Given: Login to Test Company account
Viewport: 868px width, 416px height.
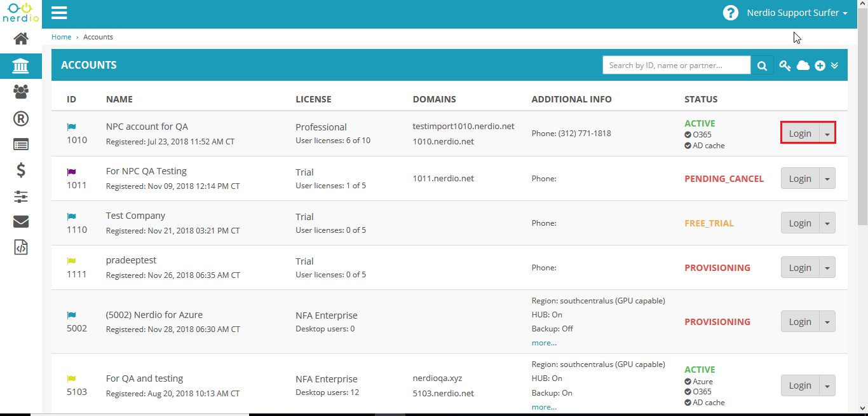Looking at the screenshot, I should click(x=800, y=223).
